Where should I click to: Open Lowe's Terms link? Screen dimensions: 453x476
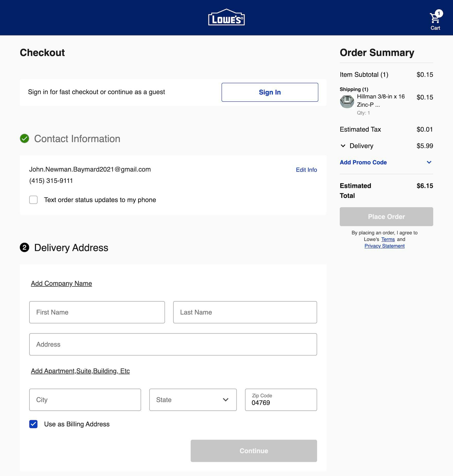click(x=388, y=239)
